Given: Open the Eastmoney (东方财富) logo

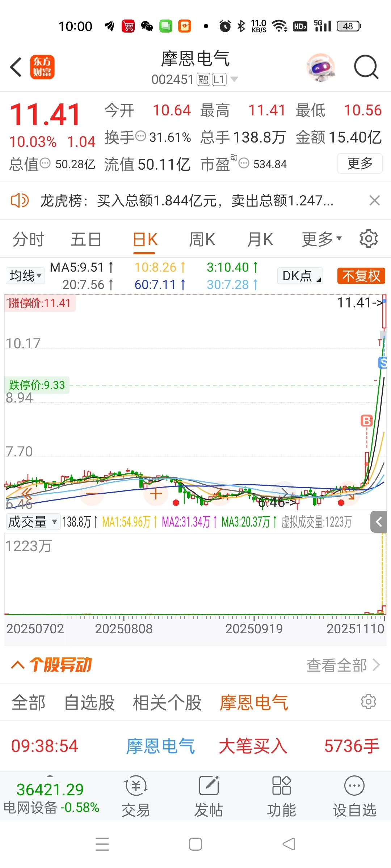Looking at the screenshot, I should [42, 67].
